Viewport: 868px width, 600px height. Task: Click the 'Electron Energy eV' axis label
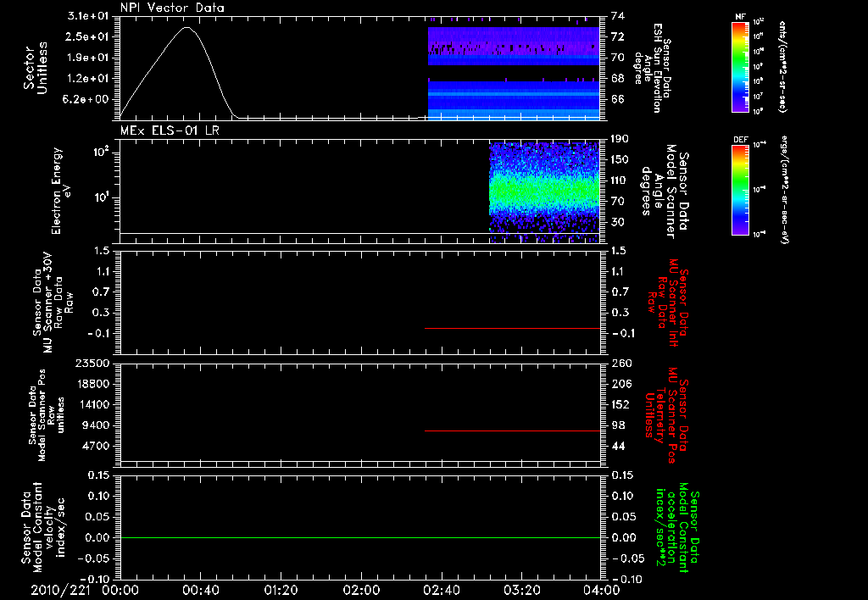point(61,191)
